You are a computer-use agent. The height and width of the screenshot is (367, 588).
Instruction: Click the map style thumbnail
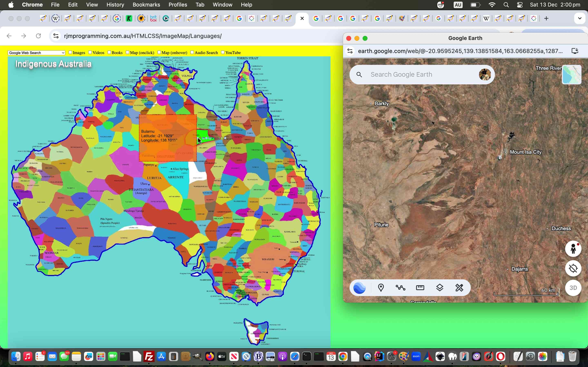pyautogui.click(x=571, y=74)
